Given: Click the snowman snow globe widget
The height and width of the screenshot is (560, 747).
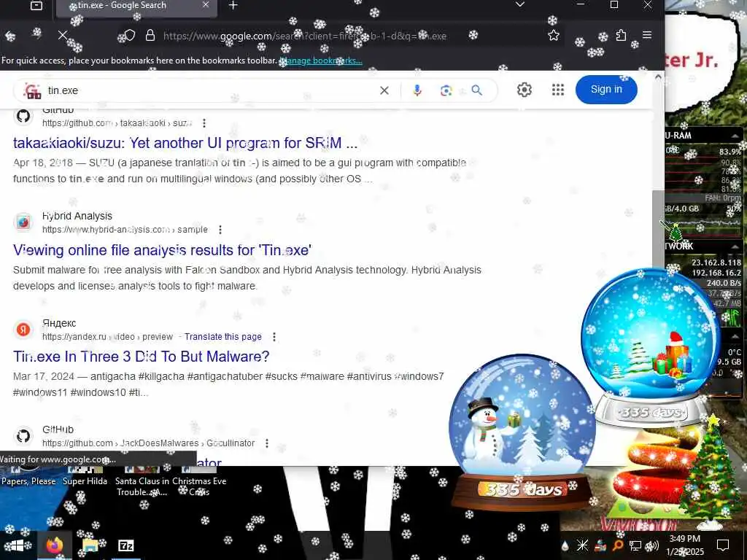Looking at the screenshot, I should click(522, 432).
